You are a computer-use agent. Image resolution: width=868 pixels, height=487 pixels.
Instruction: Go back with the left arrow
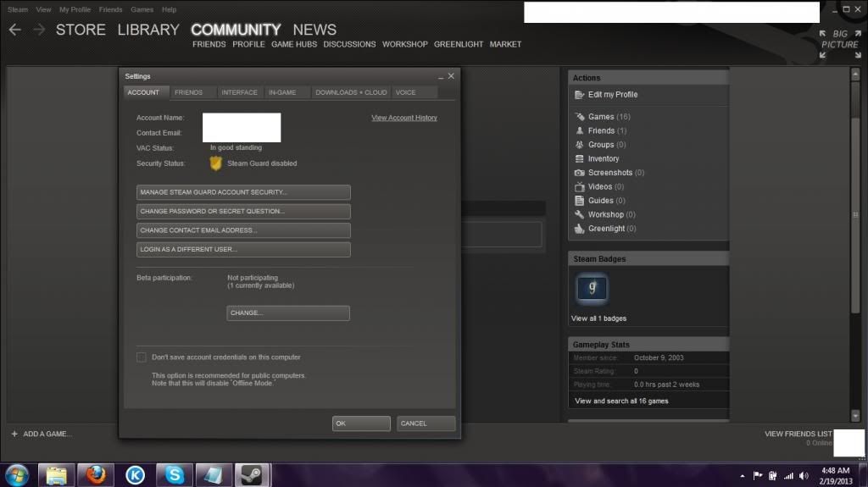pos(15,30)
